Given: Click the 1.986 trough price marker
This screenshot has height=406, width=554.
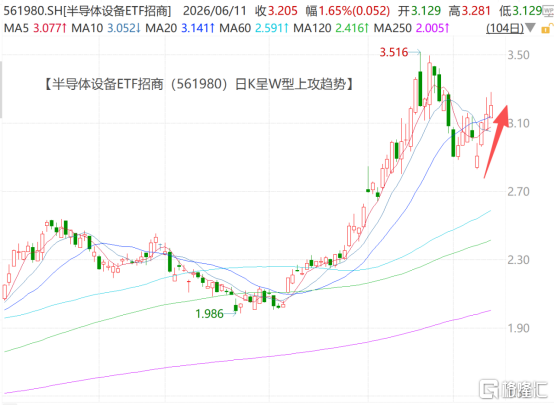Looking at the screenshot, I should point(210,314).
